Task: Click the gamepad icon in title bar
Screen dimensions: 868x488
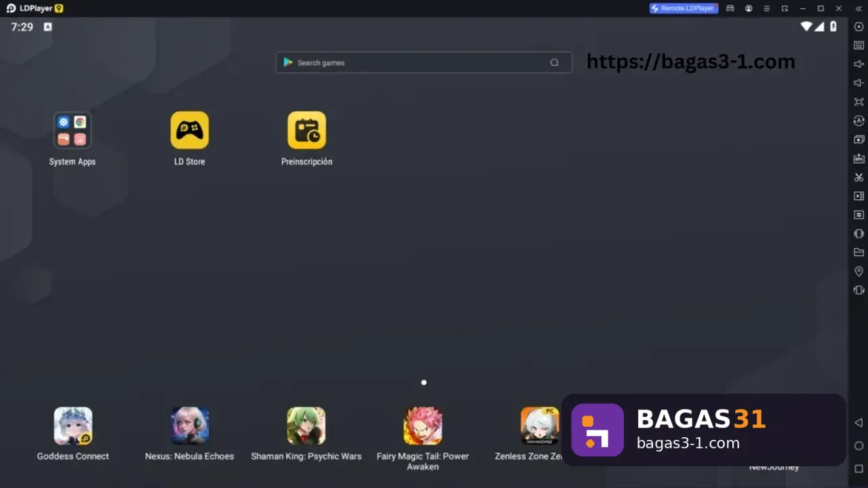Action: pyautogui.click(x=730, y=8)
